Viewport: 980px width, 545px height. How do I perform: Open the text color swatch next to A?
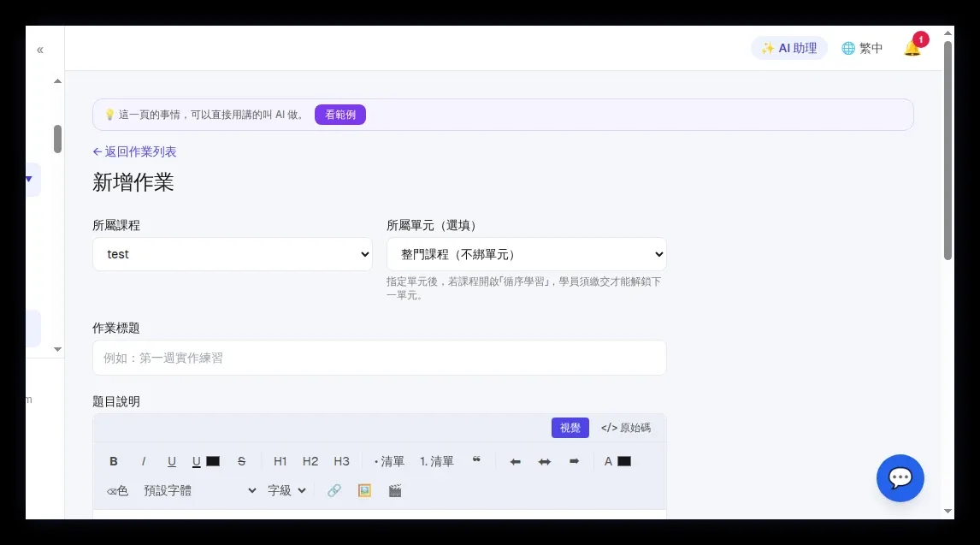pyautogui.click(x=624, y=461)
